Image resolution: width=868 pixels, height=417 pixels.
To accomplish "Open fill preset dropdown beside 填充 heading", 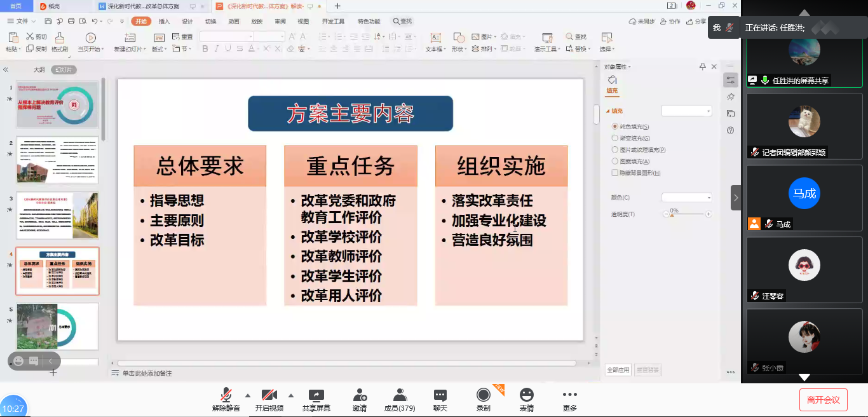I will [x=687, y=111].
